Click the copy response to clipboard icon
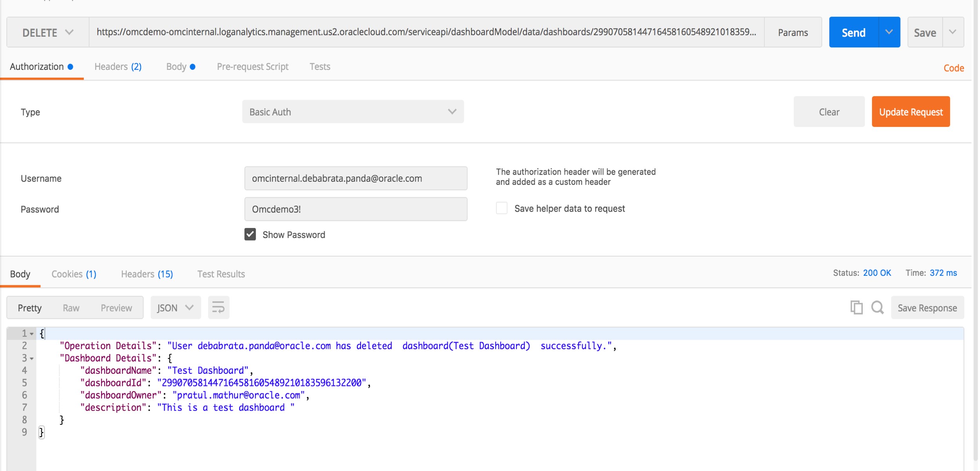 [x=856, y=308]
